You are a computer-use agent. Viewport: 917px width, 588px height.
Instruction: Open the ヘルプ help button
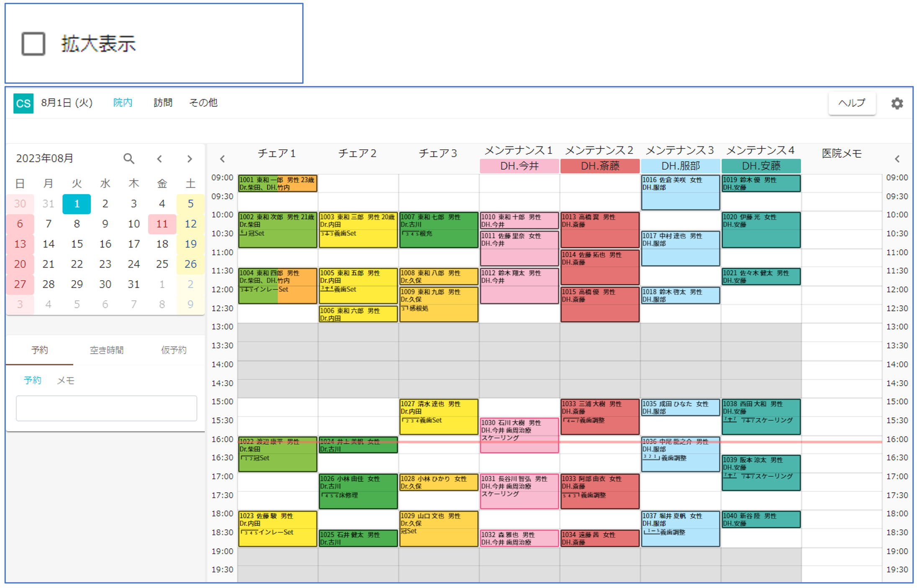(851, 103)
